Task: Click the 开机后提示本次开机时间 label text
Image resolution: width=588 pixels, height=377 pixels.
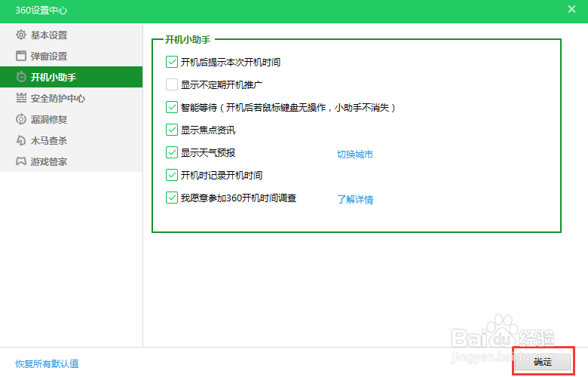Action: point(231,63)
